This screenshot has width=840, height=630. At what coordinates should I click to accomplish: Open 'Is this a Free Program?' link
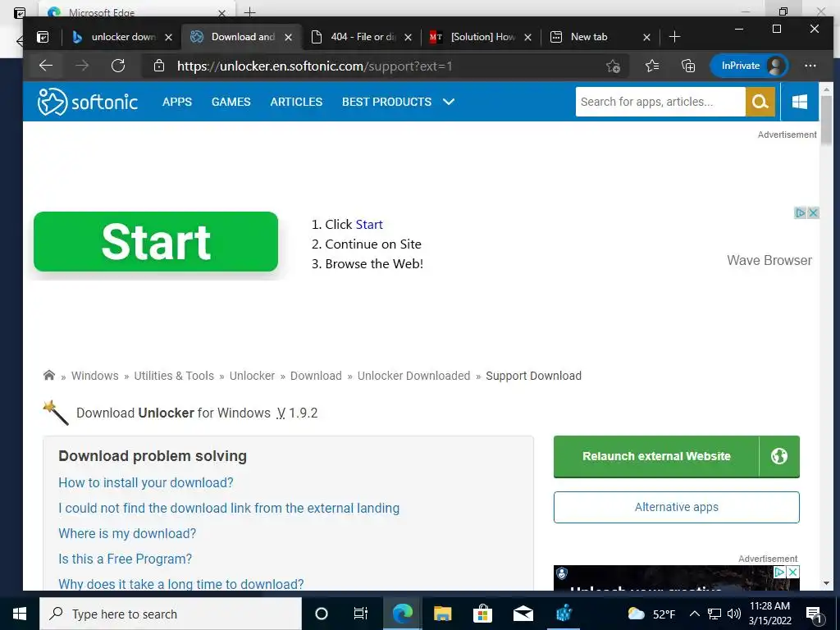125,559
